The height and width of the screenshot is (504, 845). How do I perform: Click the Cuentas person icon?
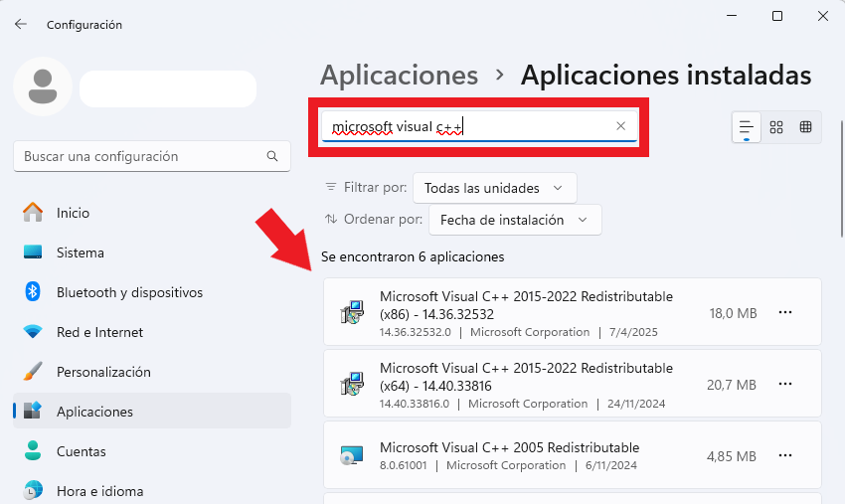[x=33, y=450]
